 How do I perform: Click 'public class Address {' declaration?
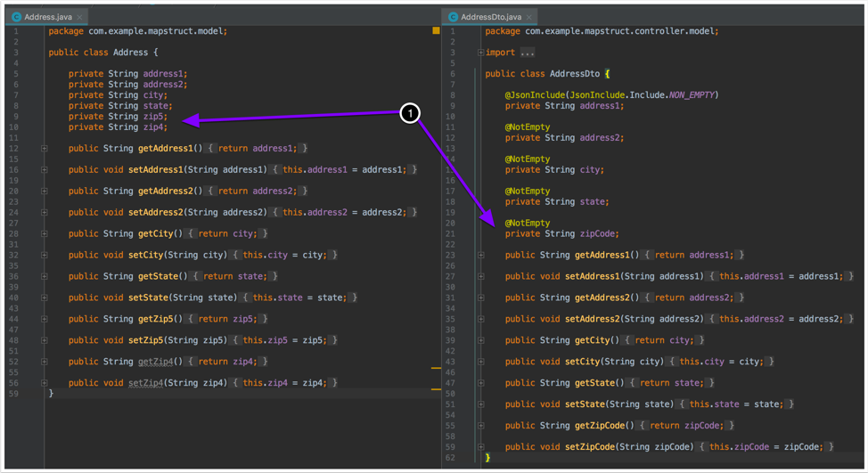click(103, 53)
